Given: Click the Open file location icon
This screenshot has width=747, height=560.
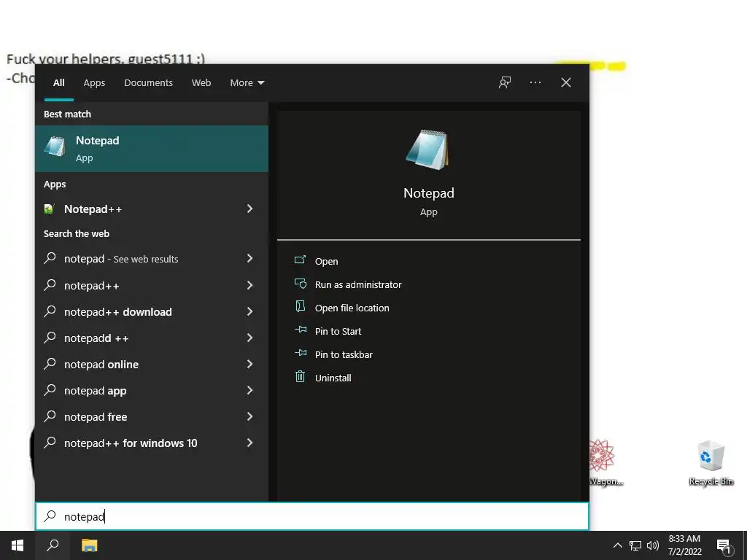Looking at the screenshot, I should click(x=300, y=307).
